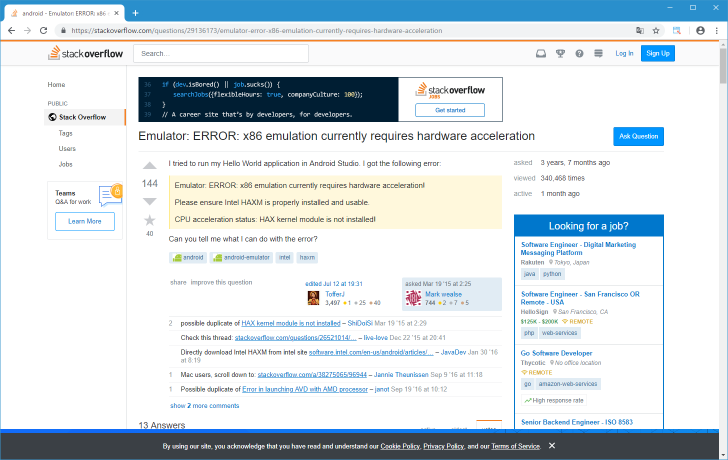Open JavaDev's profile from the comment

click(x=453, y=352)
